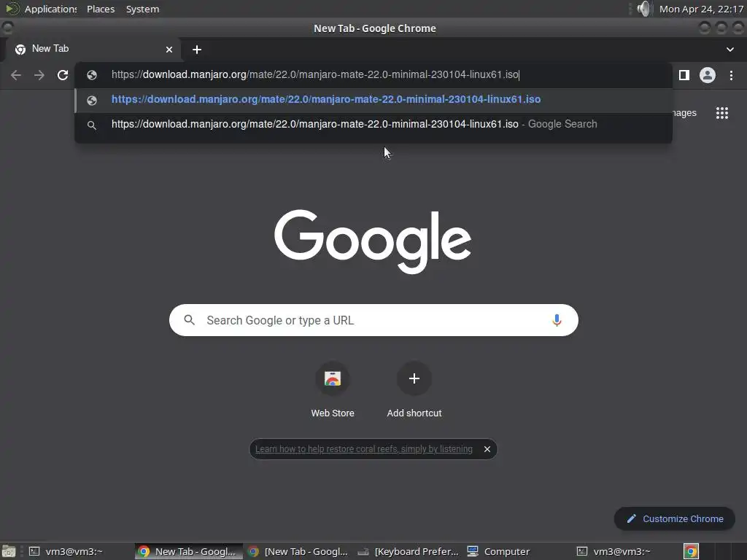
Task: Click inside the address bar URL text
Action: click(315, 75)
